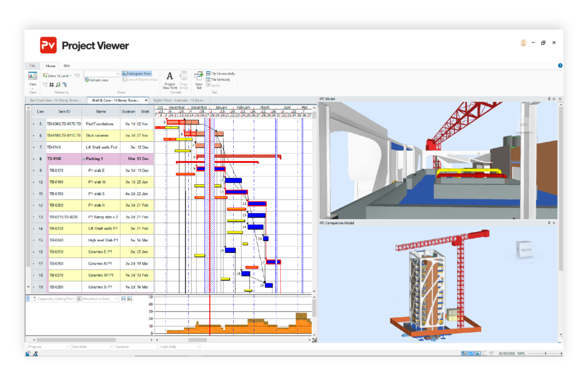Open the File menu

32,65
